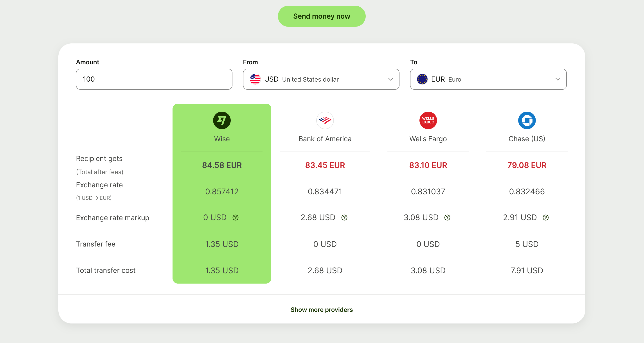
Task: Click the help icon next to Bank of America's markup
Action: click(344, 218)
